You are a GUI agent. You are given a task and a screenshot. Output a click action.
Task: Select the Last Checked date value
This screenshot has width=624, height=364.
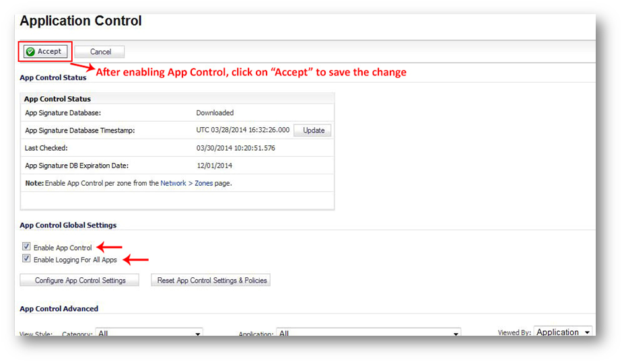235,148
